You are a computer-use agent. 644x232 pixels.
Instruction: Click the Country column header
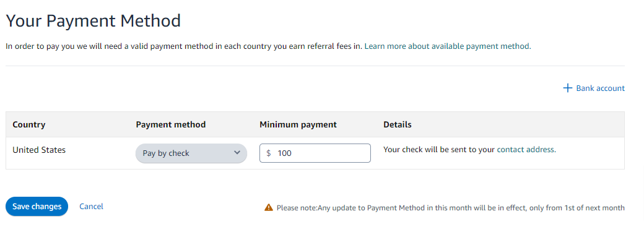click(x=29, y=124)
